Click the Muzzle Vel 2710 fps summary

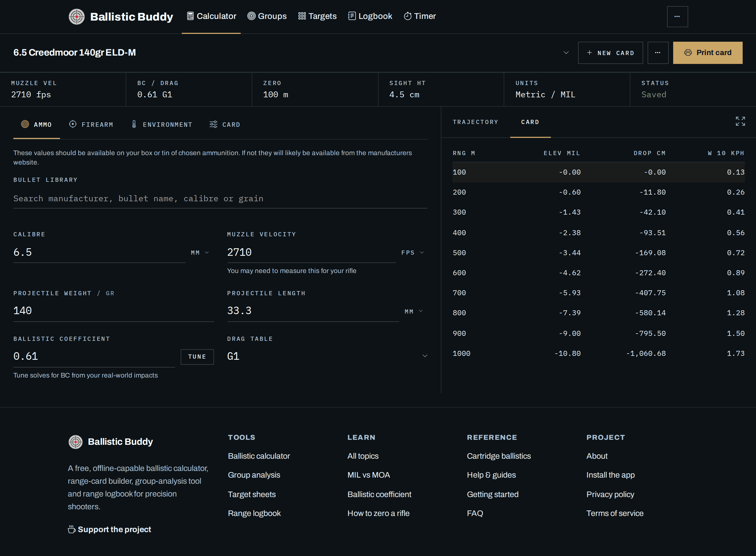coord(63,90)
